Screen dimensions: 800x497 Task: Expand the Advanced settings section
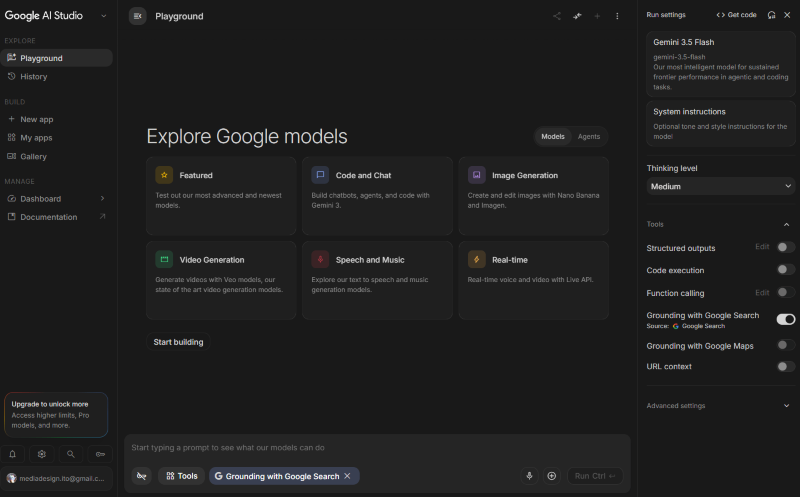tap(720, 406)
